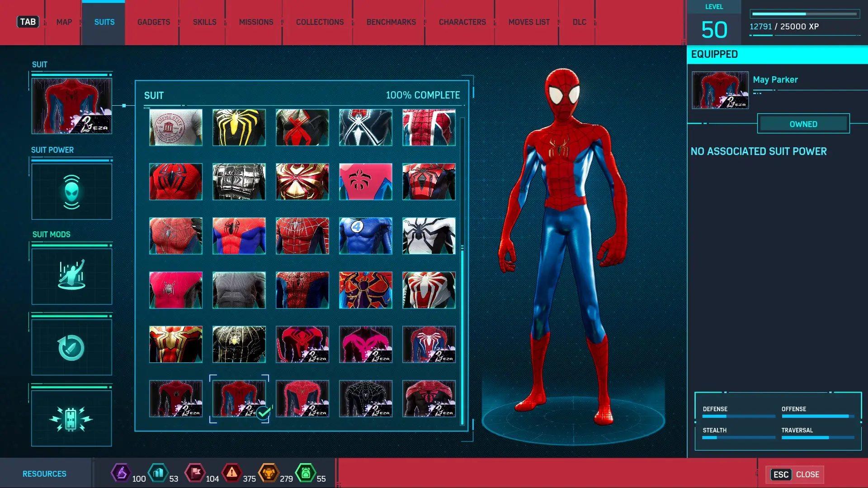Click the level 50 indicator
This screenshot has height=488, width=868.
[714, 30]
